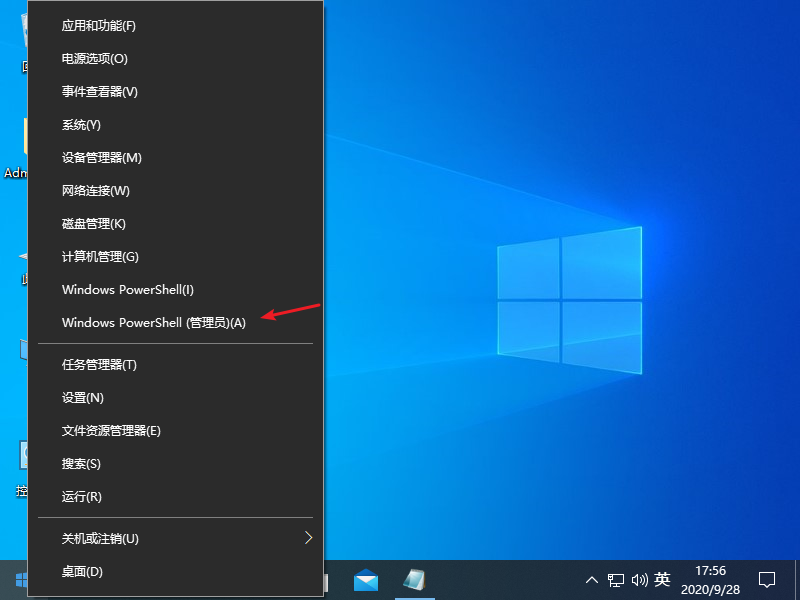Open the 系统 menu entry

[81, 124]
